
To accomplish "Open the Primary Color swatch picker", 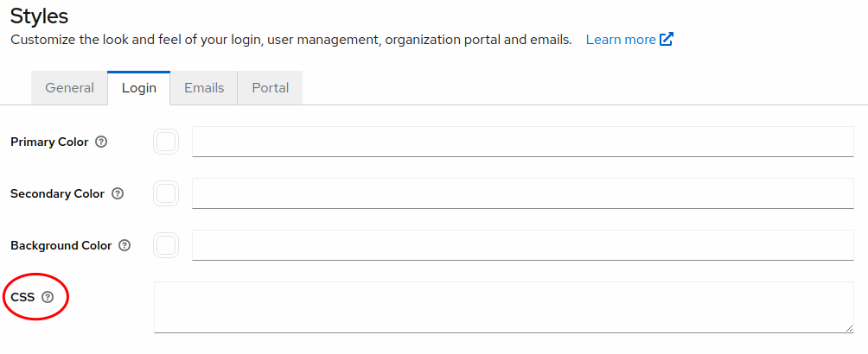I will click(x=166, y=142).
